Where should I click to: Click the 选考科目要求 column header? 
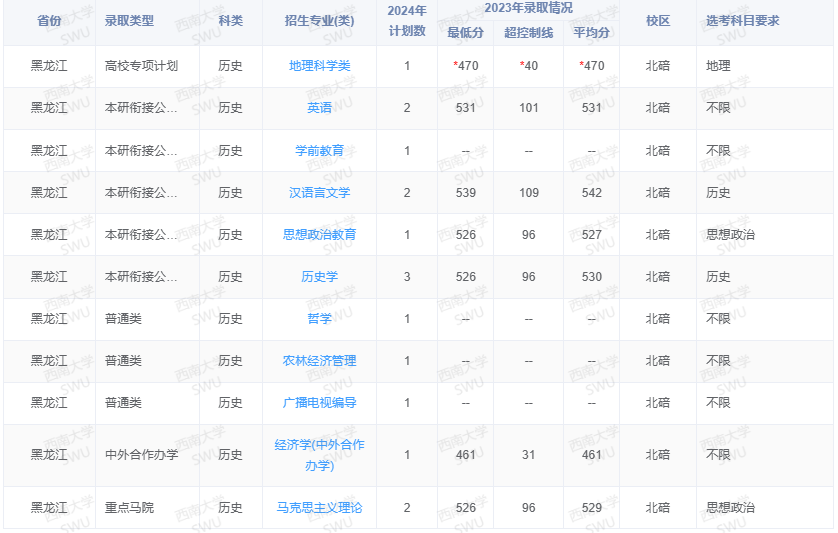pyautogui.click(x=743, y=21)
